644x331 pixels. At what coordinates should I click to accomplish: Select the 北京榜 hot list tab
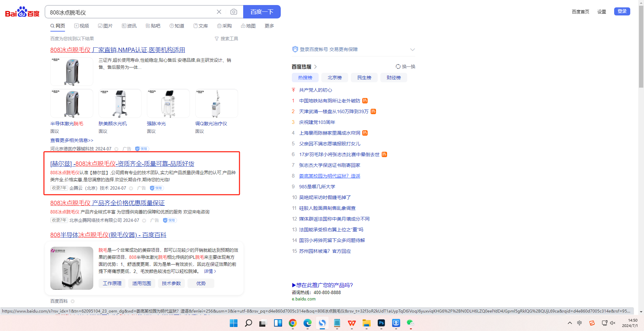[334, 78]
